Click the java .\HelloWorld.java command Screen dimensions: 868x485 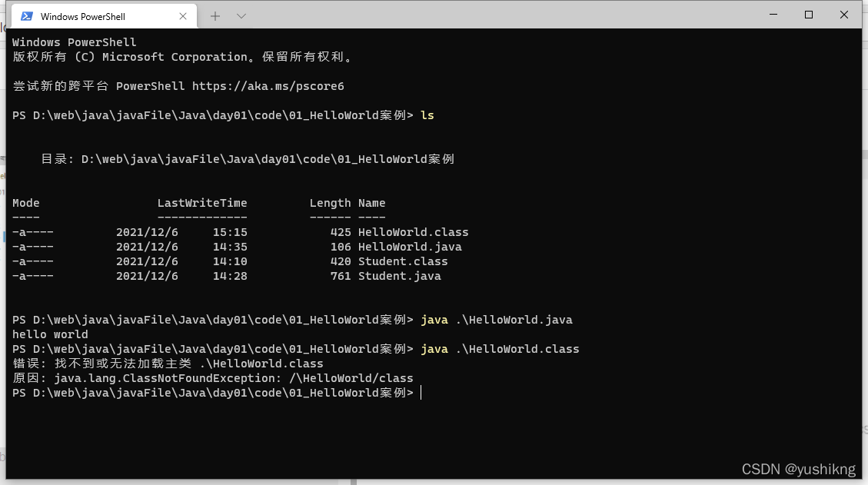tap(498, 319)
